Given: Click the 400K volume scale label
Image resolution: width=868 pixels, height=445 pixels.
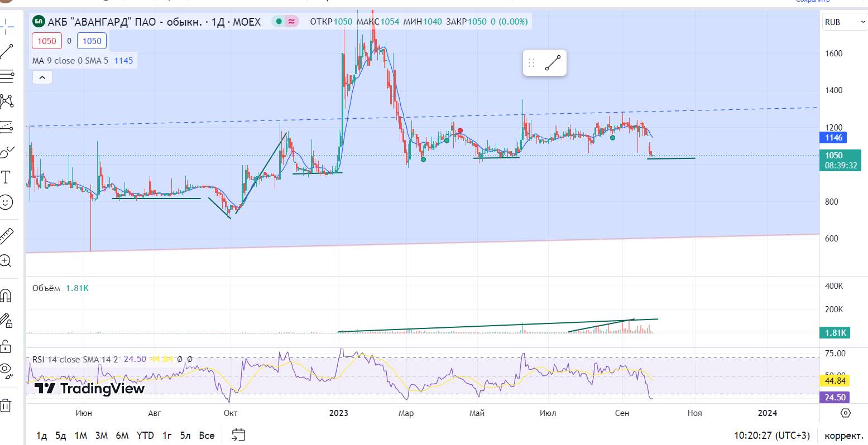Looking at the screenshot, I should pyautogui.click(x=834, y=286).
